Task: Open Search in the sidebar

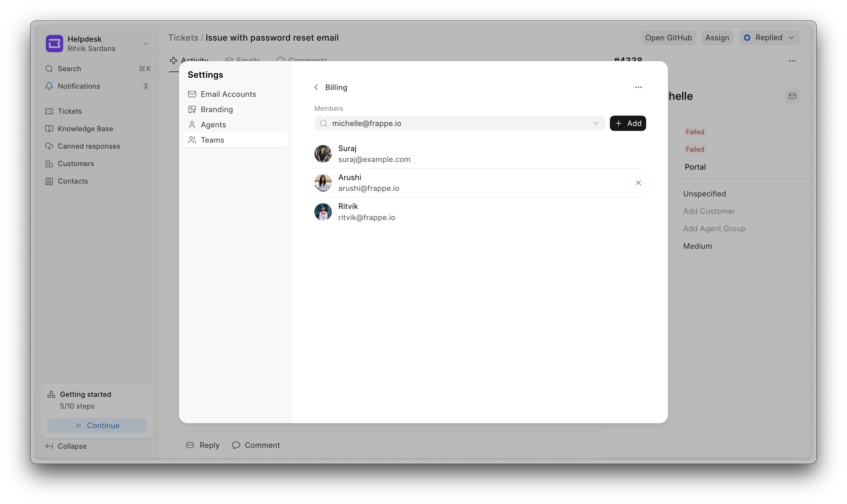Action: (x=98, y=69)
